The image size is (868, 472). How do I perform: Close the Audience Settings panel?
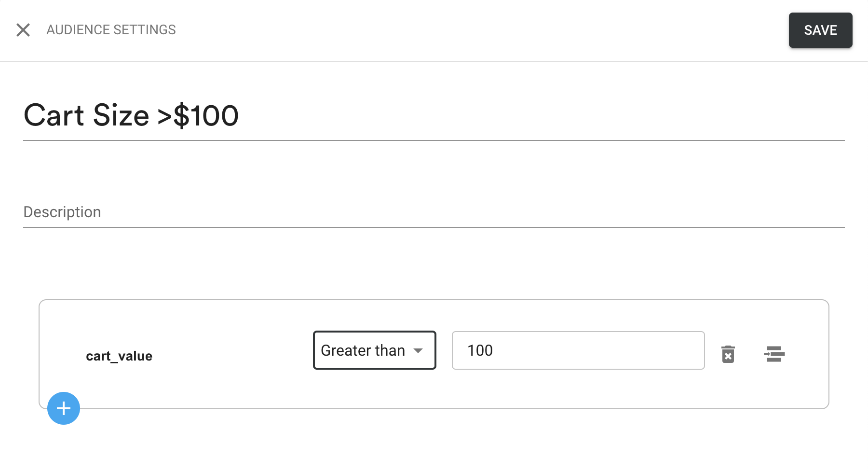coord(23,30)
